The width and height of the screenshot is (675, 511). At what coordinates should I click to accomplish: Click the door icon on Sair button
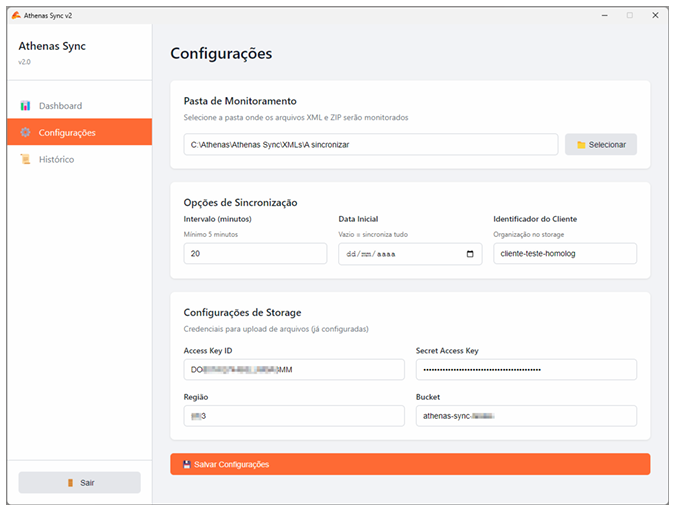pyautogui.click(x=70, y=483)
